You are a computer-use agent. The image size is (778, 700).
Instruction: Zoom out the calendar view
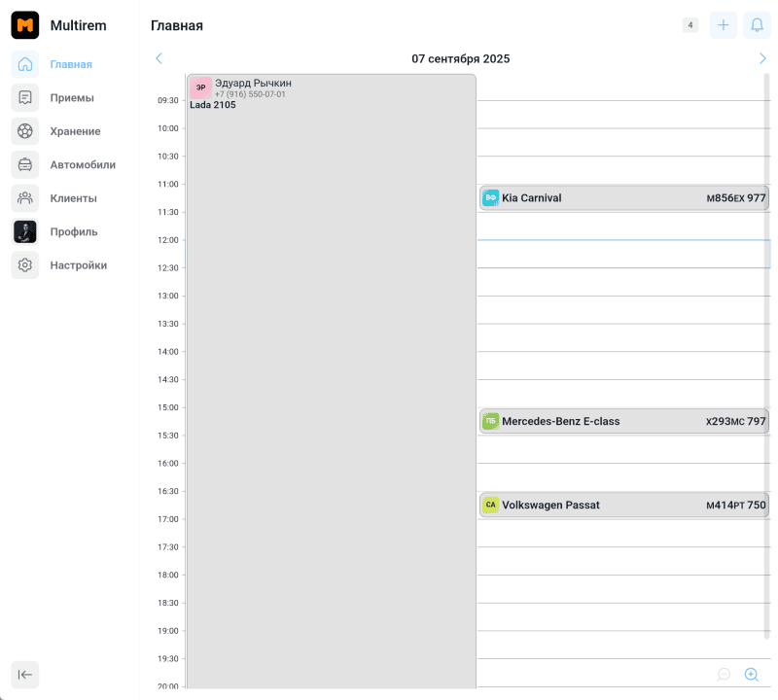724,674
